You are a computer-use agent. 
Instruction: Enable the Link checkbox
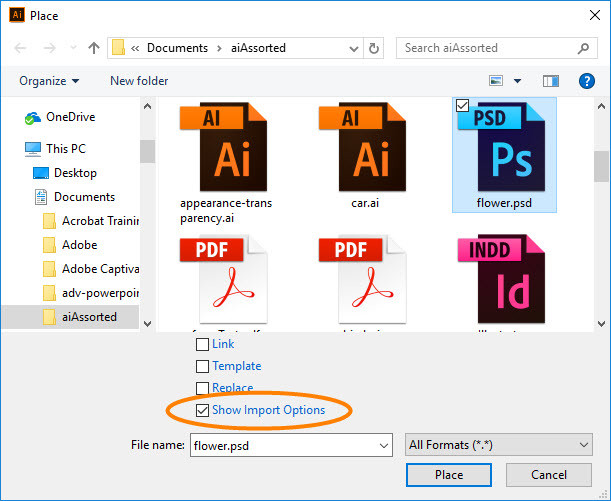click(x=202, y=344)
